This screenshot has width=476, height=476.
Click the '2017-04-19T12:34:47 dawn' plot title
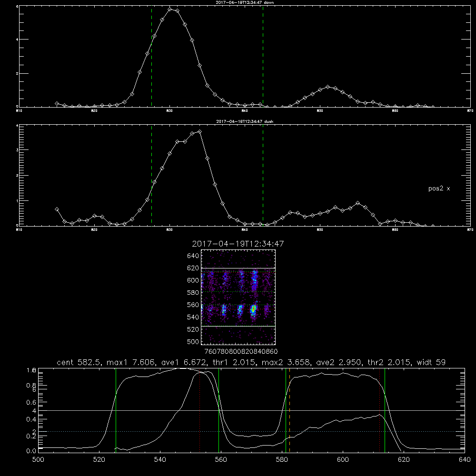pyautogui.click(x=245, y=2)
